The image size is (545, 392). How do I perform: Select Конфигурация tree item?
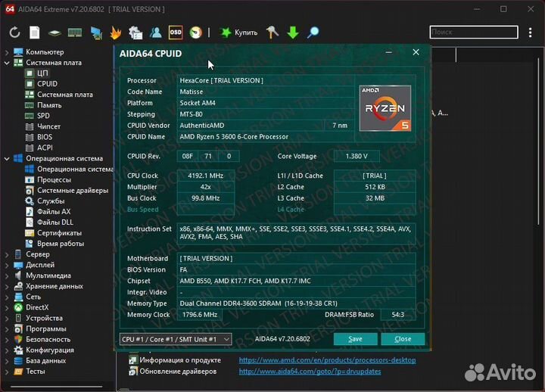tap(49, 350)
